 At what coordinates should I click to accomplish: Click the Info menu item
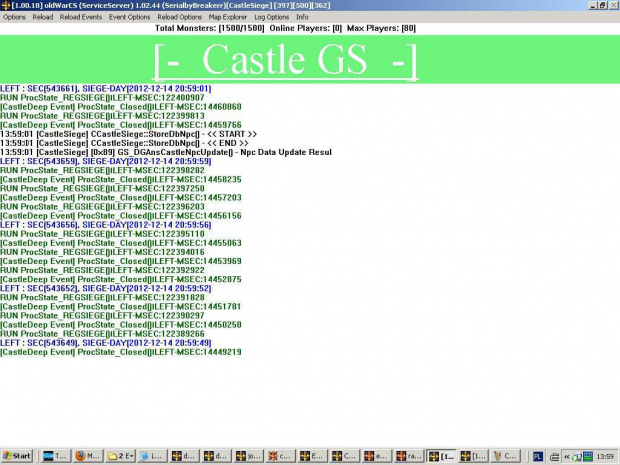point(302,17)
